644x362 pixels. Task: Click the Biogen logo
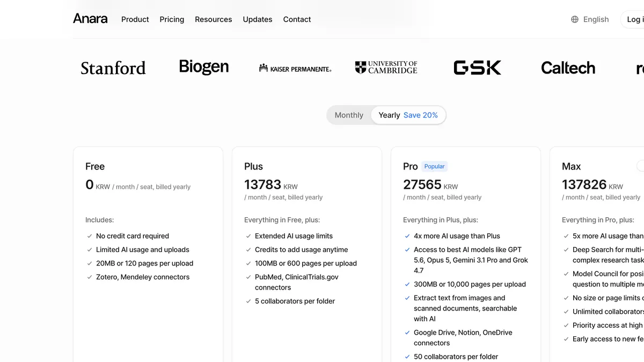(204, 67)
